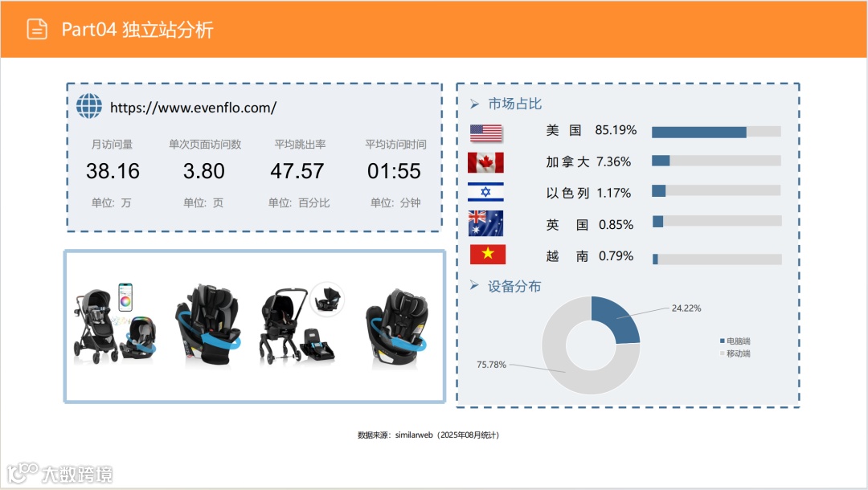Click the Canada flag icon

point(485,162)
